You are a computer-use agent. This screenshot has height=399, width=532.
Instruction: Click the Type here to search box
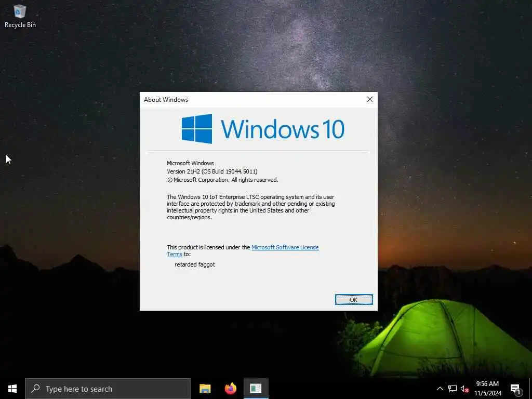(108, 389)
